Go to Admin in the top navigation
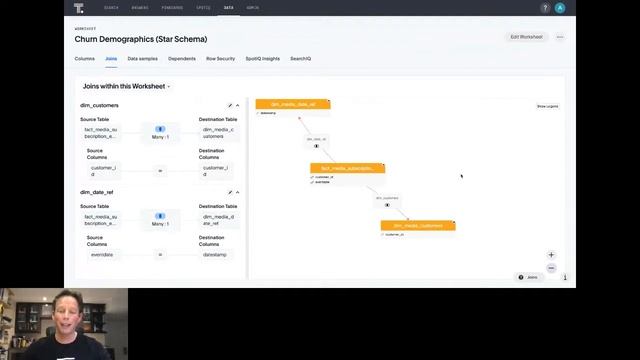This screenshot has width=640, height=360. tap(252, 8)
